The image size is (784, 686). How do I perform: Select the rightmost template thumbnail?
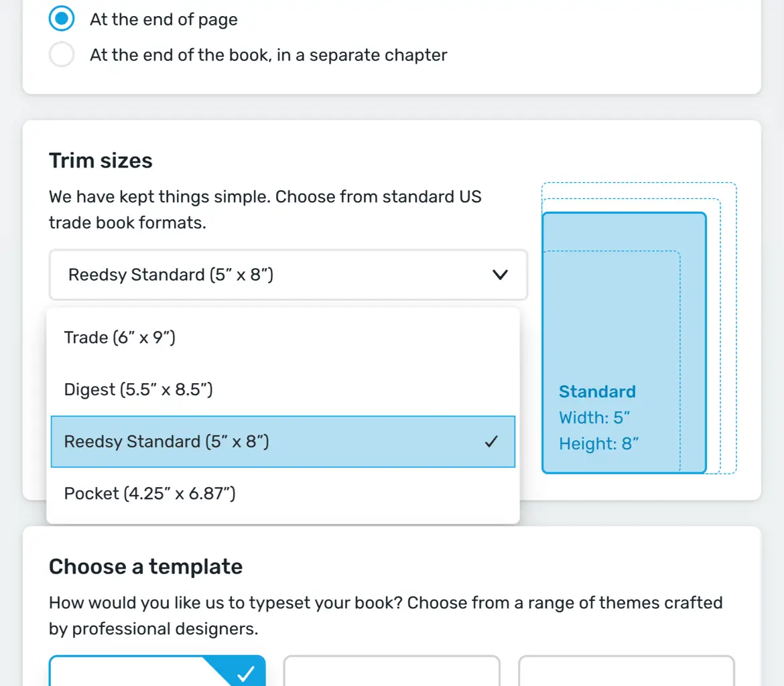point(627,672)
